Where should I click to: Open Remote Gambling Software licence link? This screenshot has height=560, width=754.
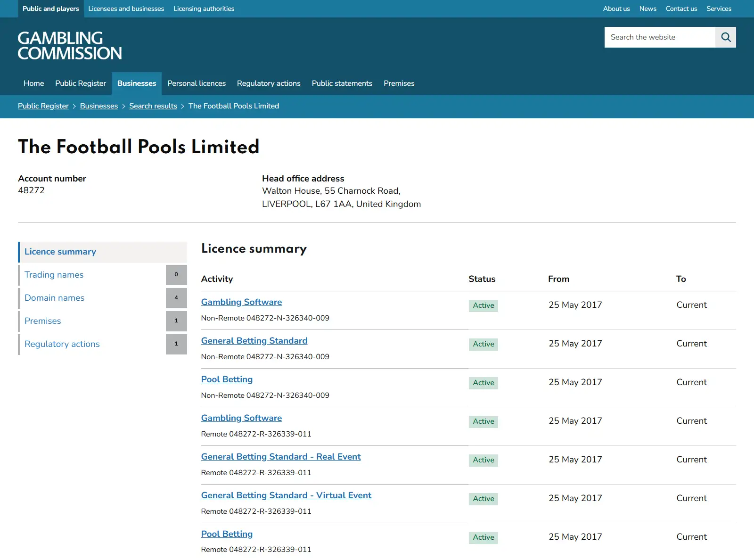point(242,418)
